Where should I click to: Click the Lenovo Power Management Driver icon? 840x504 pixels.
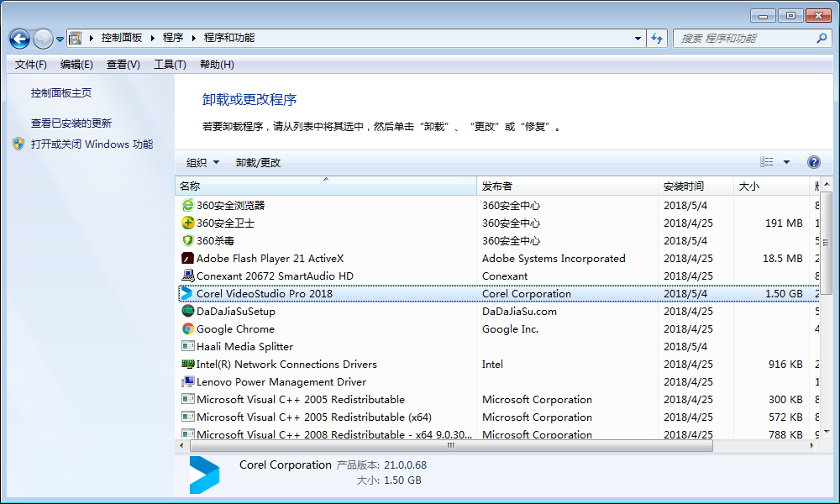187,382
